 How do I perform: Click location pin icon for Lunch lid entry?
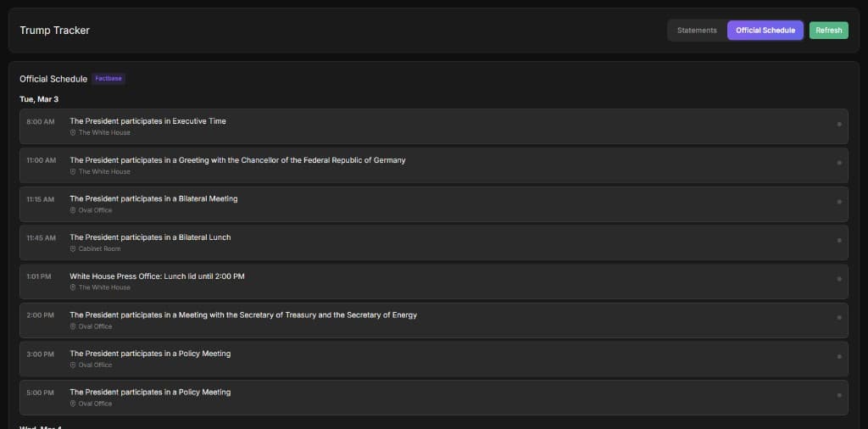click(x=73, y=287)
